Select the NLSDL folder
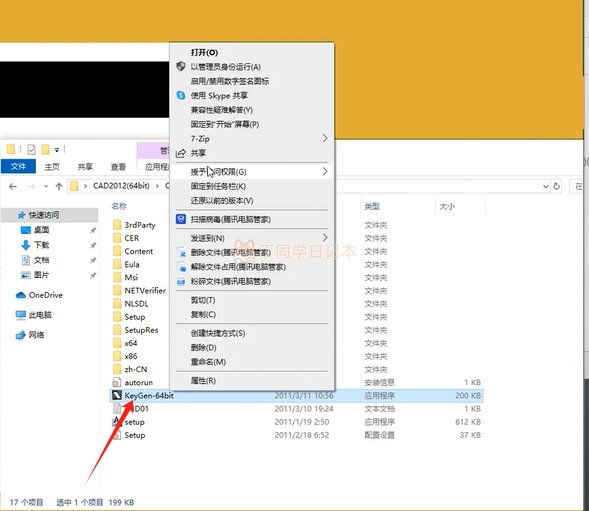The width and height of the screenshot is (589, 511). [136, 304]
